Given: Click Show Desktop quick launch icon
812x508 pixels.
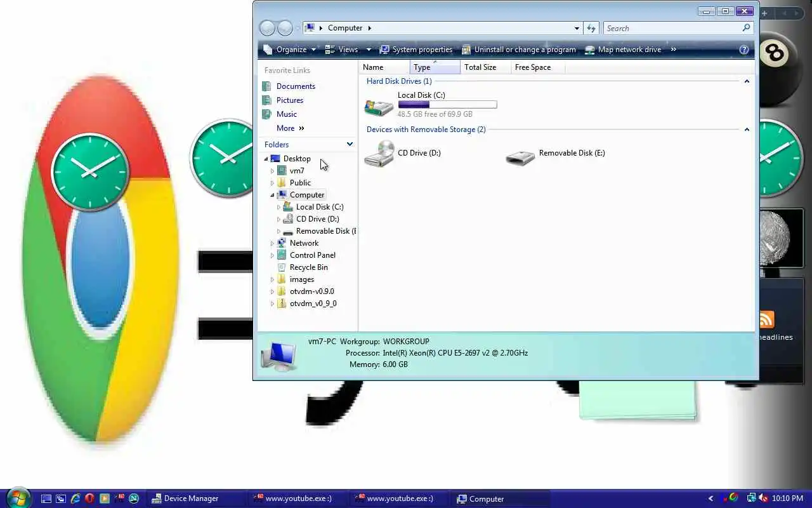Looking at the screenshot, I should (46, 498).
